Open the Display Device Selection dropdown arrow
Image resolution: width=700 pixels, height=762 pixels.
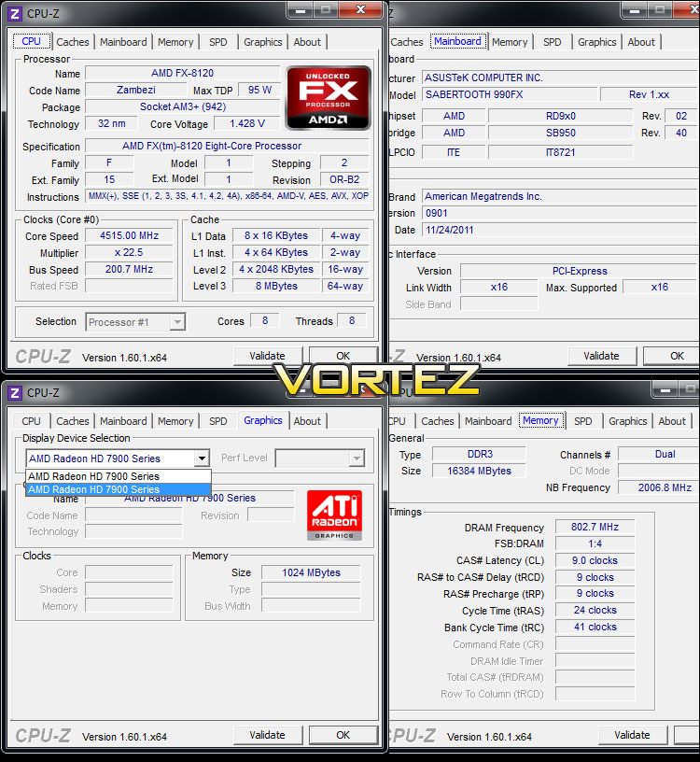pos(202,459)
